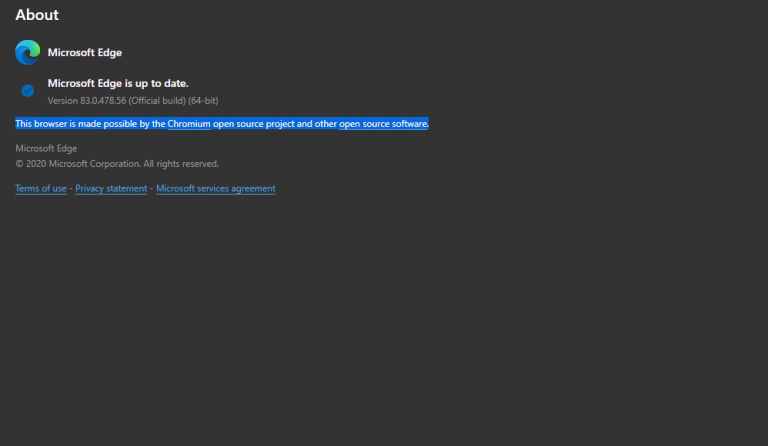Click the bold Microsoft Edge title beside the logo

[85, 52]
